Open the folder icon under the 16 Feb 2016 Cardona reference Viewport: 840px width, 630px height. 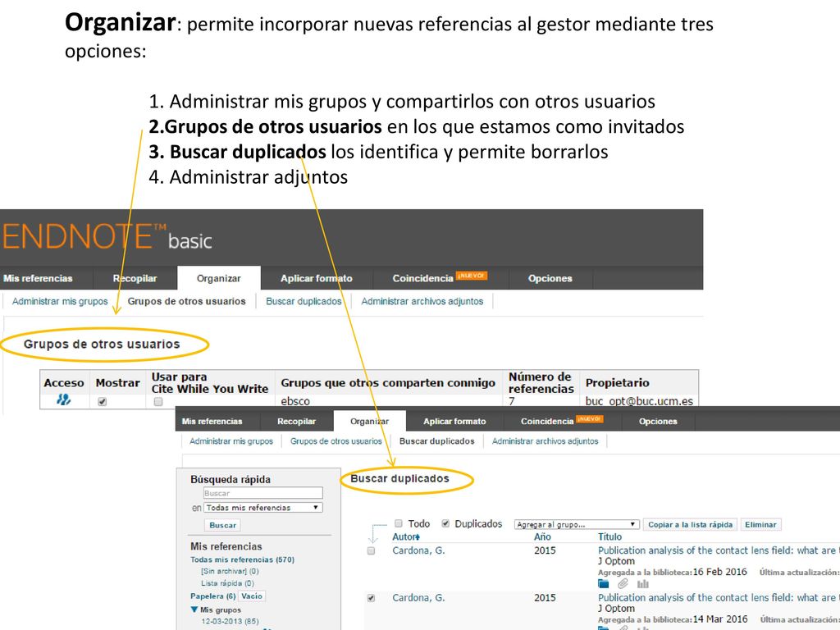pos(603,584)
